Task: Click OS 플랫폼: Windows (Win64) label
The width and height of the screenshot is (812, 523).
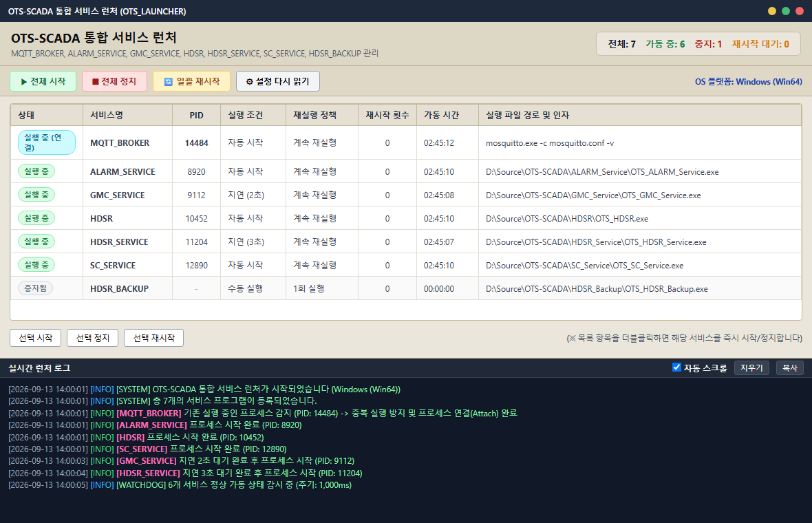Action: [x=748, y=81]
